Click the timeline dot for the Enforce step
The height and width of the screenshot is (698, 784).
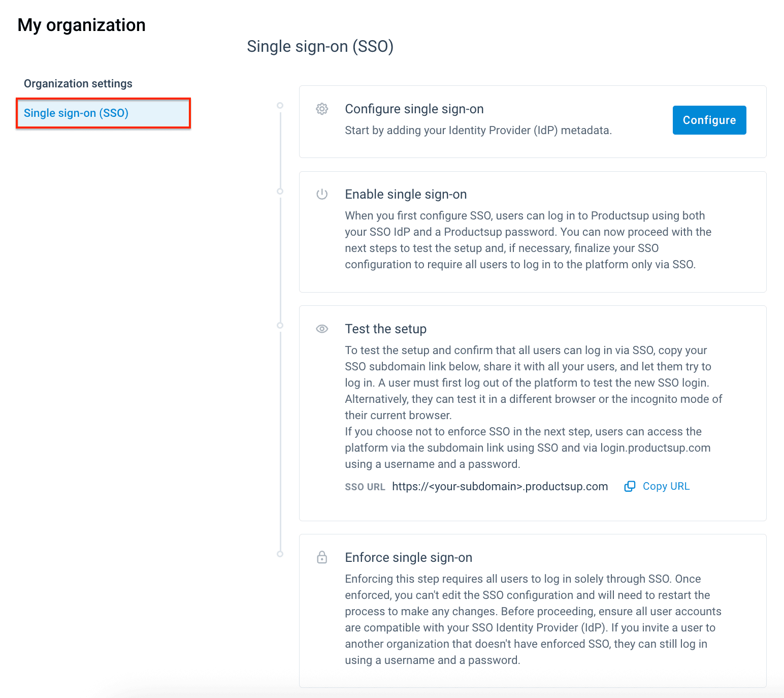pyautogui.click(x=280, y=554)
